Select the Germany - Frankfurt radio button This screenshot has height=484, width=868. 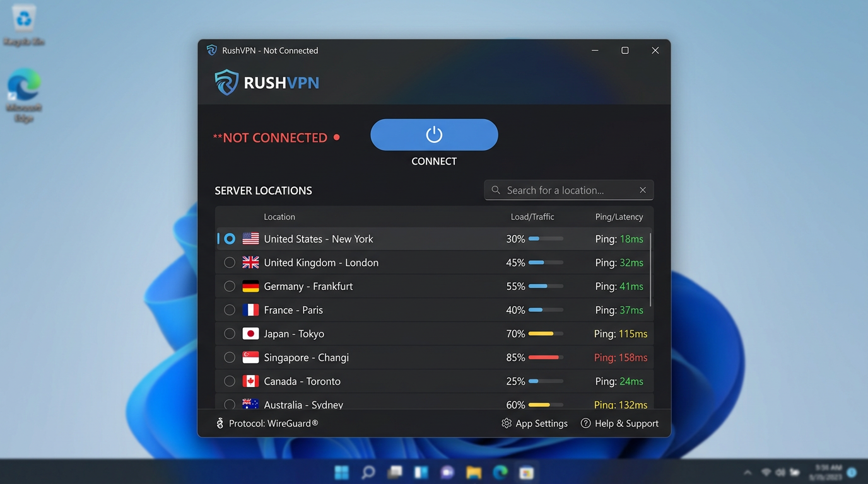(x=230, y=286)
